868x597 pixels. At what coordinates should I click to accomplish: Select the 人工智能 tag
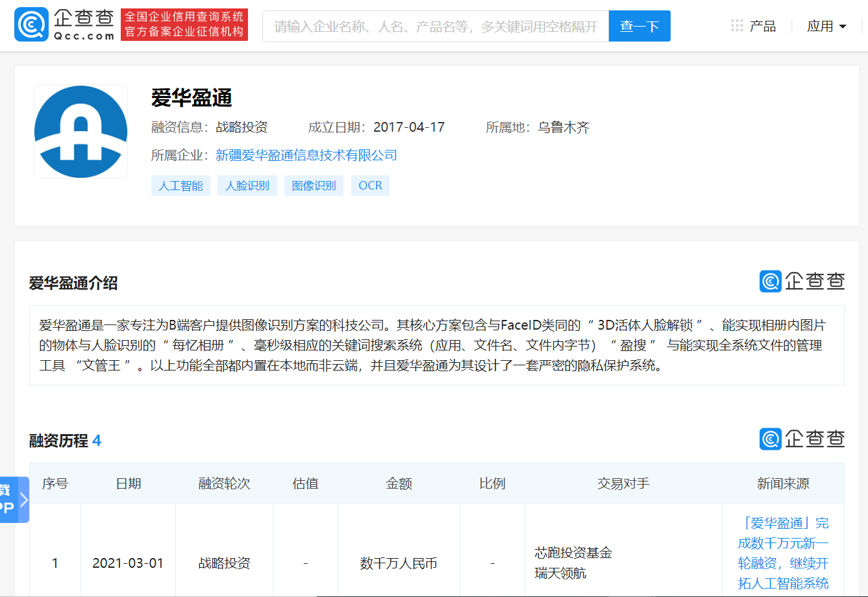click(181, 186)
